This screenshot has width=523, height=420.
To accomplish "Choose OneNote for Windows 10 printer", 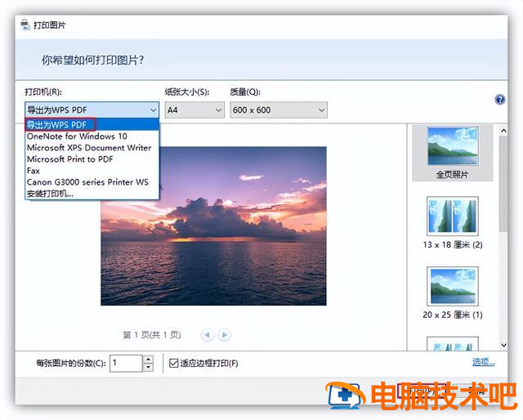I will point(92,136).
